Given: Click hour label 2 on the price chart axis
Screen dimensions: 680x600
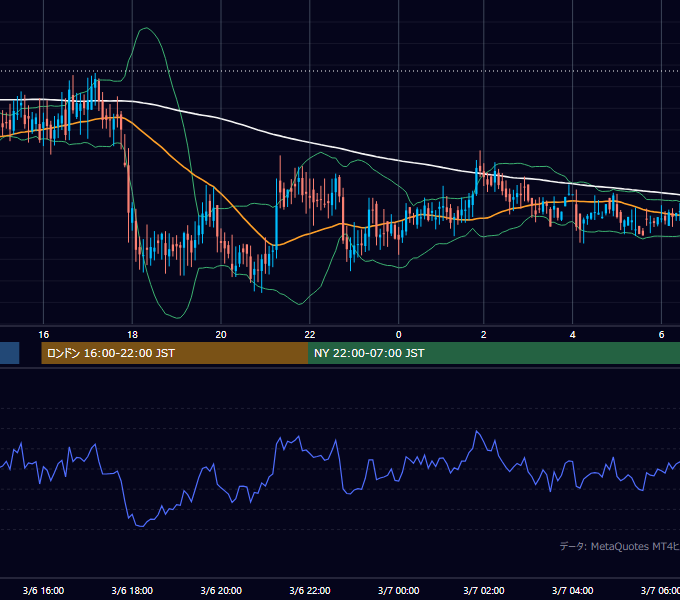Looking at the screenshot, I should (484, 335).
